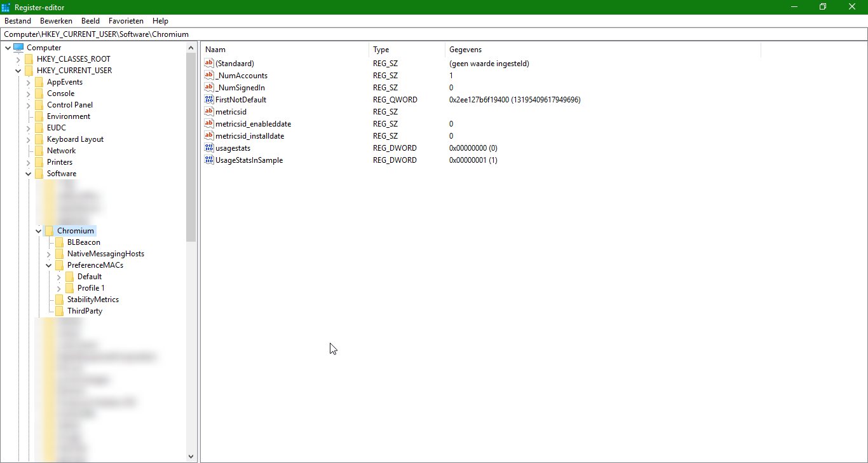Click the ab string icon next to metricsid
The width and height of the screenshot is (868, 463).
tap(208, 111)
